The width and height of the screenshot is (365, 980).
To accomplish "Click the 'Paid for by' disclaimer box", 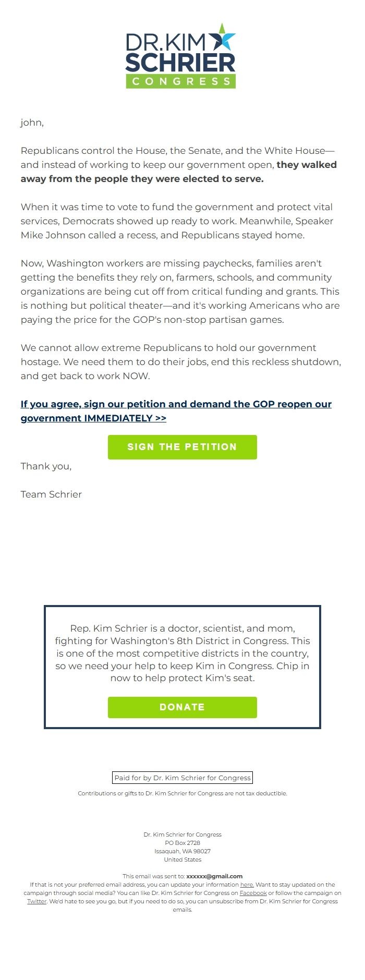I will click(182, 778).
